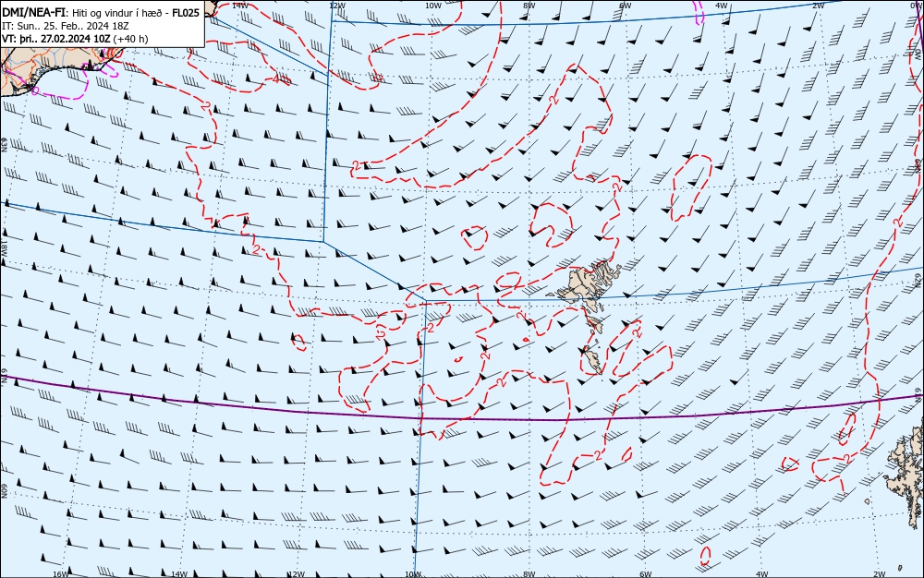Click the 12W longitude label on the top edge
Screen dimensions: 924x578
[x=336, y=6]
